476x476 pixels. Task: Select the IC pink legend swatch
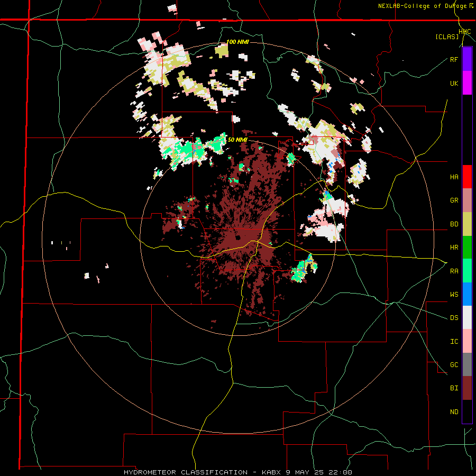pos(467,341)
